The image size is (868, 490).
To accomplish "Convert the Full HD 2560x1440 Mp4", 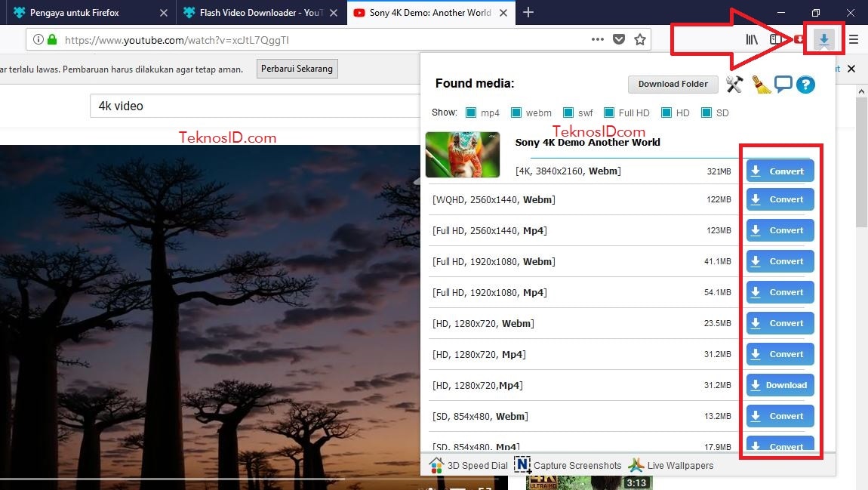I will [x=780, y=230].
